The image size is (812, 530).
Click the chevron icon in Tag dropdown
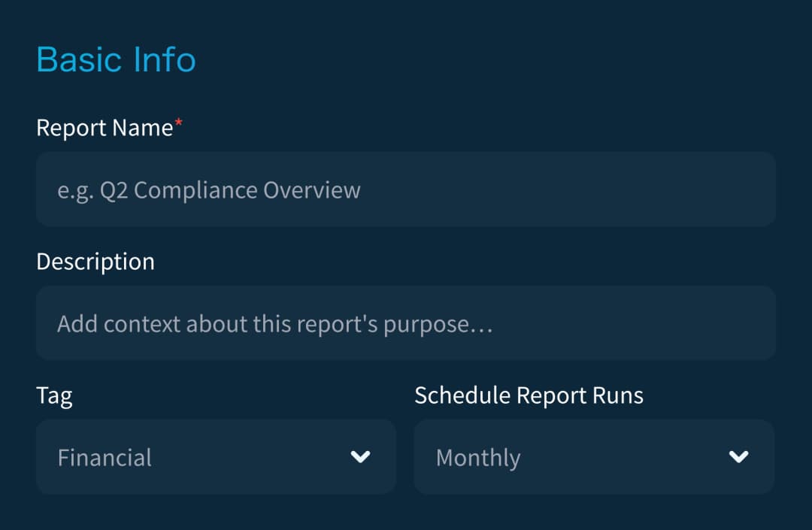click(x=361, y=457)
